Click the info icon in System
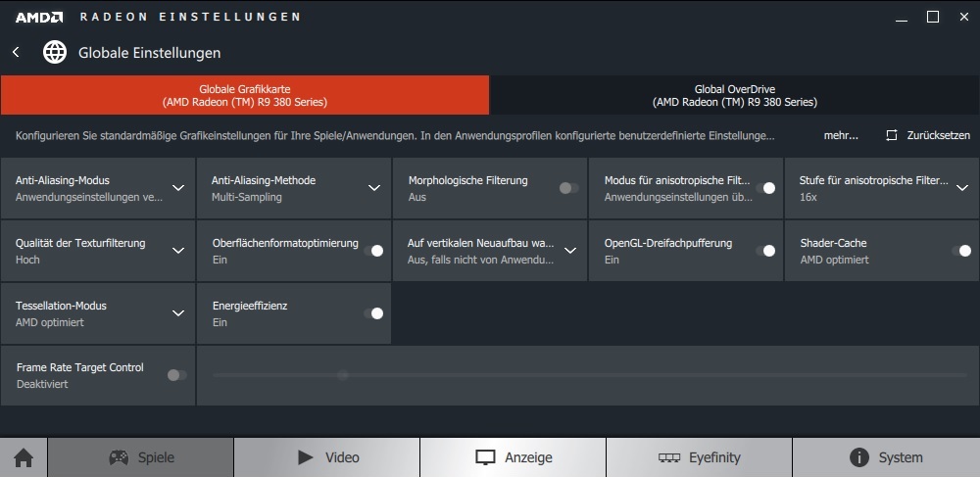 click(x=859, y=457)
